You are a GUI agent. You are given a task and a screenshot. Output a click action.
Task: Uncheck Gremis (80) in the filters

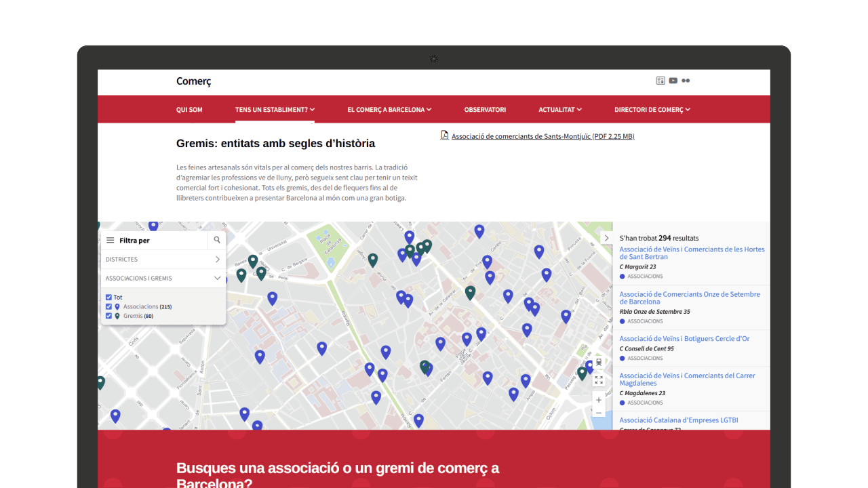tap(108, 316)
